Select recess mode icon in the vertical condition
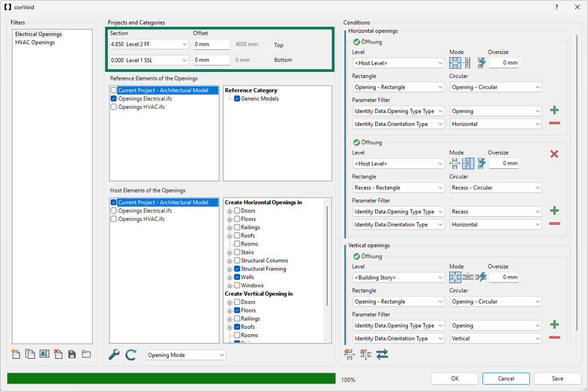 pos(468,277)
